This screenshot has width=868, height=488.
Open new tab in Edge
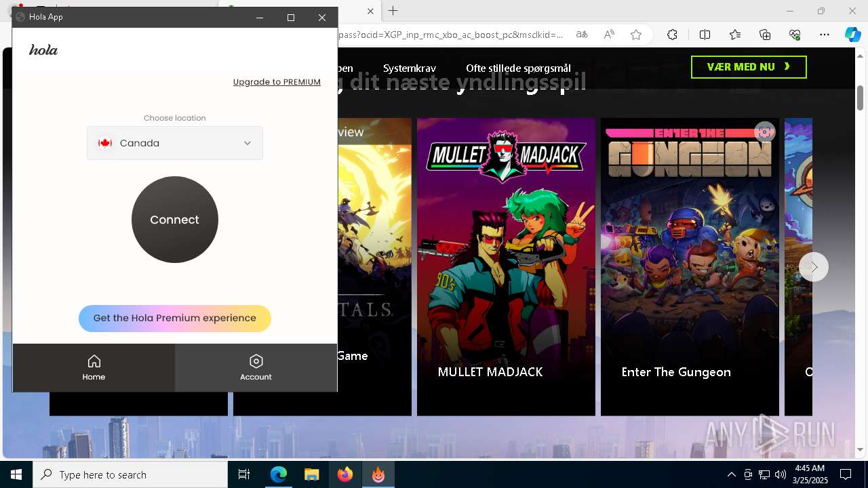tap(393, 11)
